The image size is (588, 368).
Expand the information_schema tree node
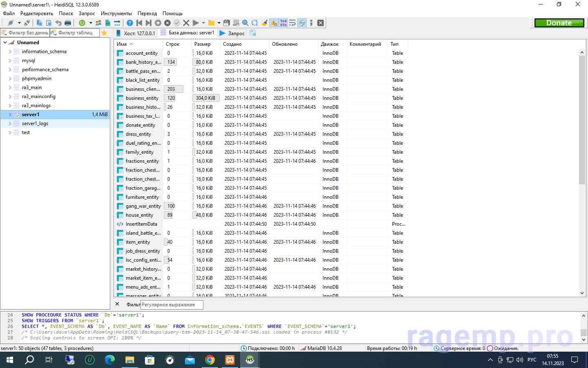click(10, 52)
